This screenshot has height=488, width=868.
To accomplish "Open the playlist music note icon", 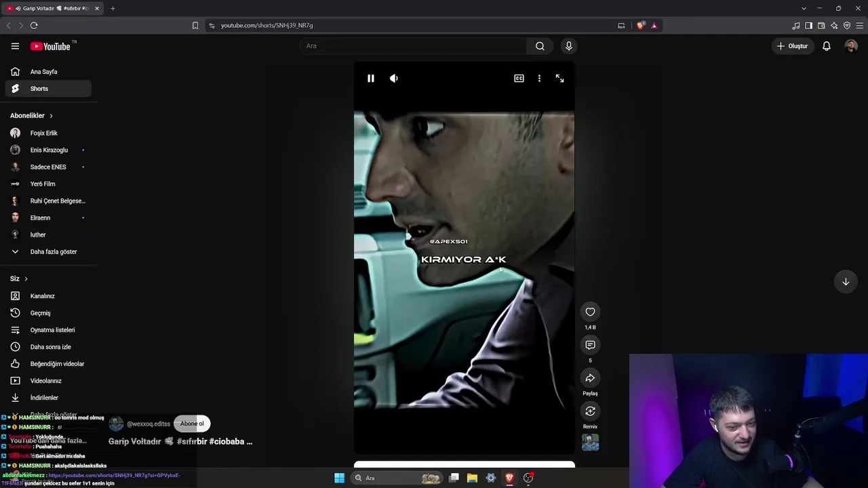I will [796, 26].
